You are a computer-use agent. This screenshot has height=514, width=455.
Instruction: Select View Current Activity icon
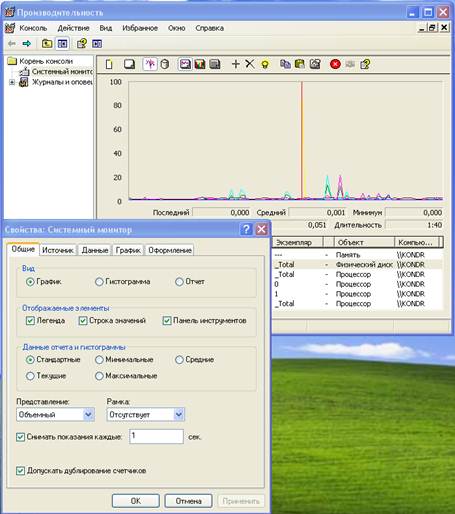150,64
